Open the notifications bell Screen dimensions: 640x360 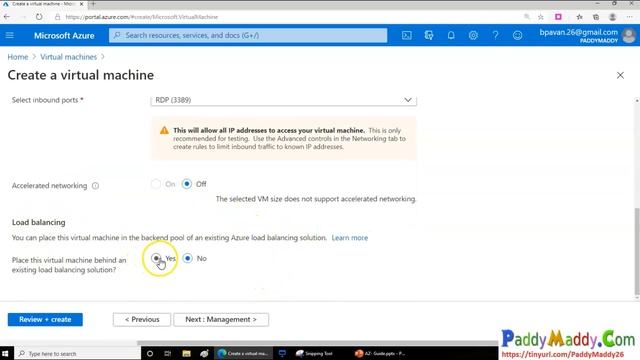click(451, 36)
